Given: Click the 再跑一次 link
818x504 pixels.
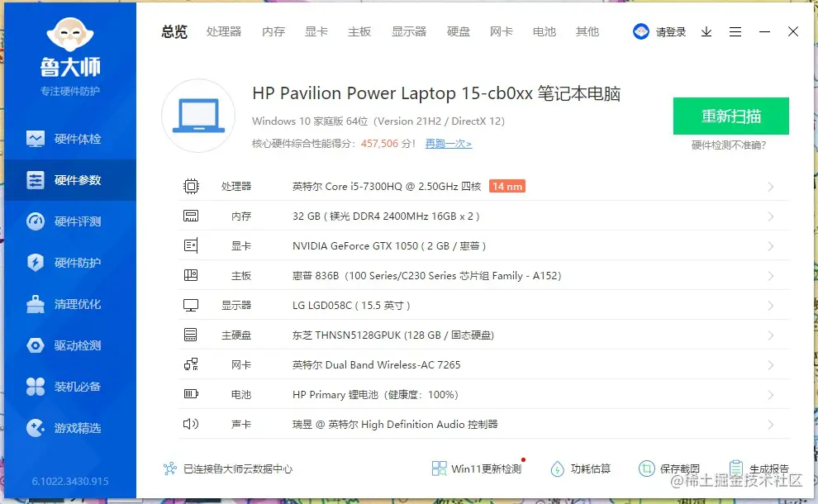Looking at the screenshot, I should [x=448, y=144].
